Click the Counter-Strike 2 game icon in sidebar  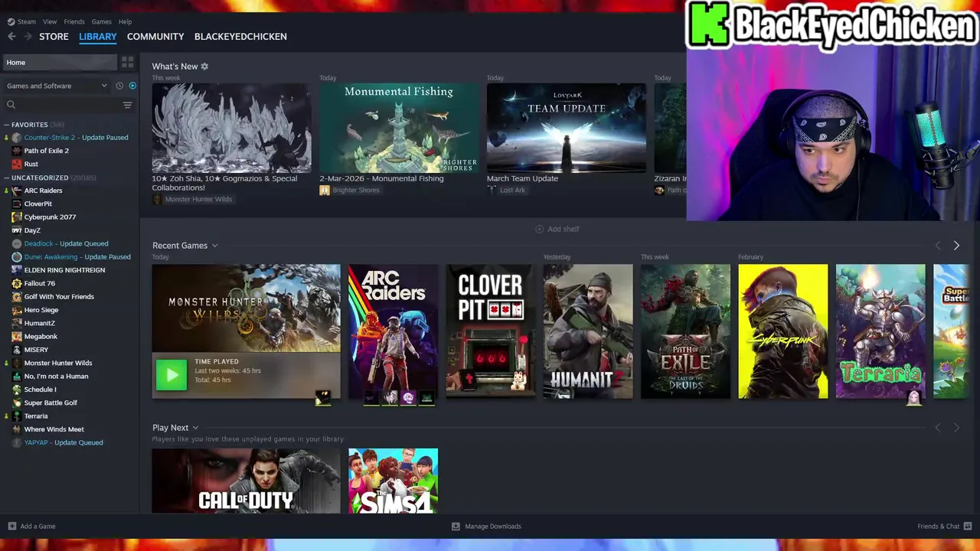pyautogui.click(x=17, y=138)
